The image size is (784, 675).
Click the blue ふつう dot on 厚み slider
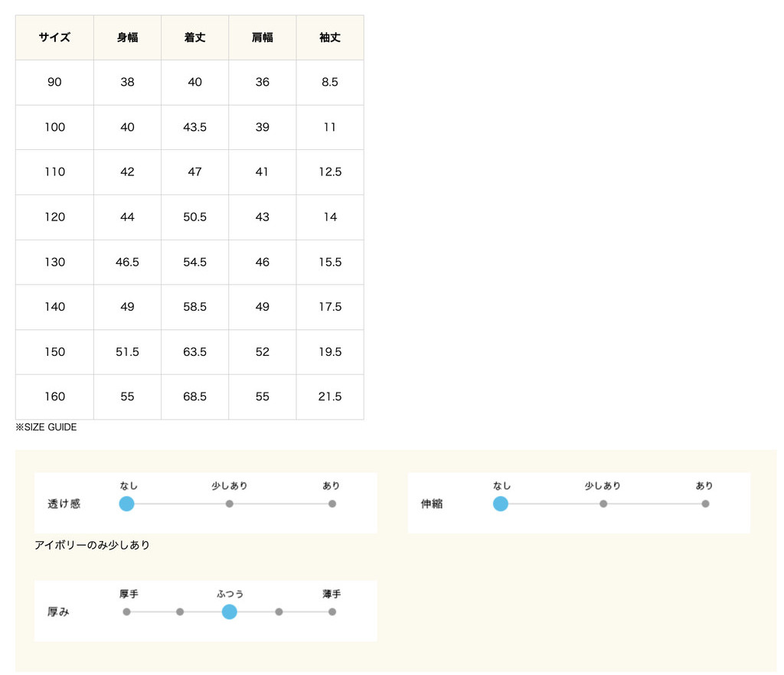click(x=229, y=611)
